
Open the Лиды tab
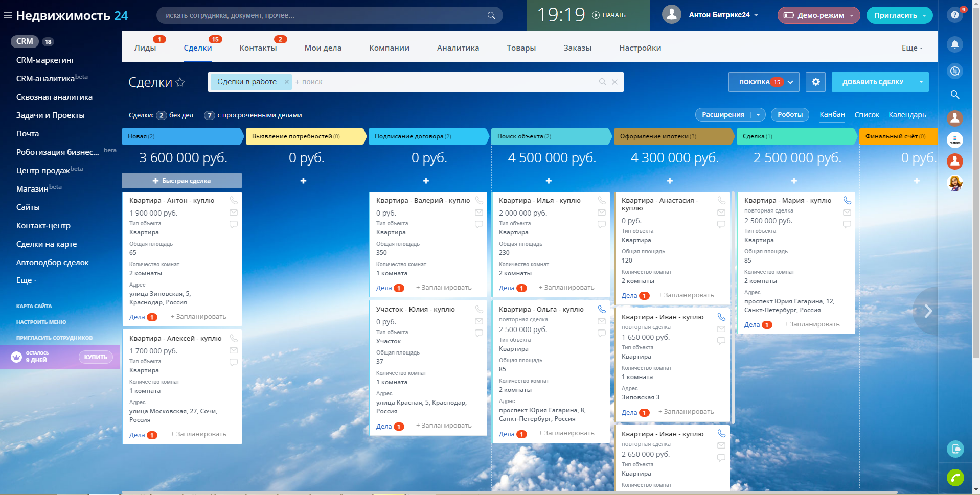pos(145,48)
